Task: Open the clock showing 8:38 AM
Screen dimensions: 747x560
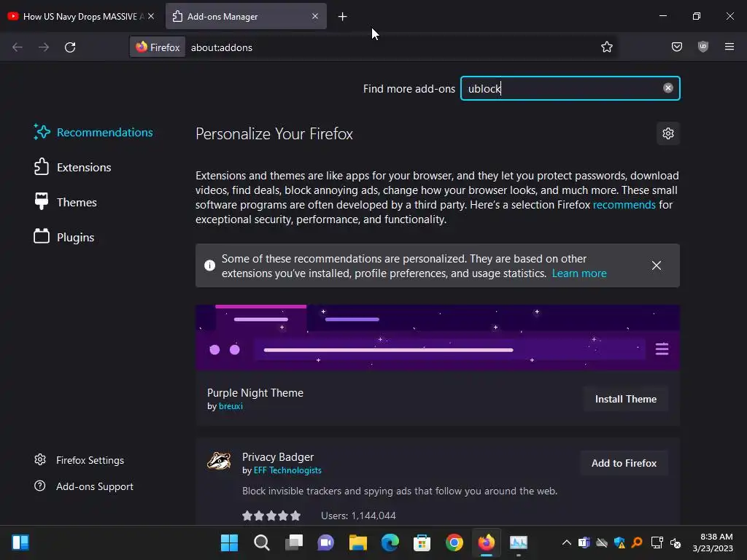Action: (713, 542)
